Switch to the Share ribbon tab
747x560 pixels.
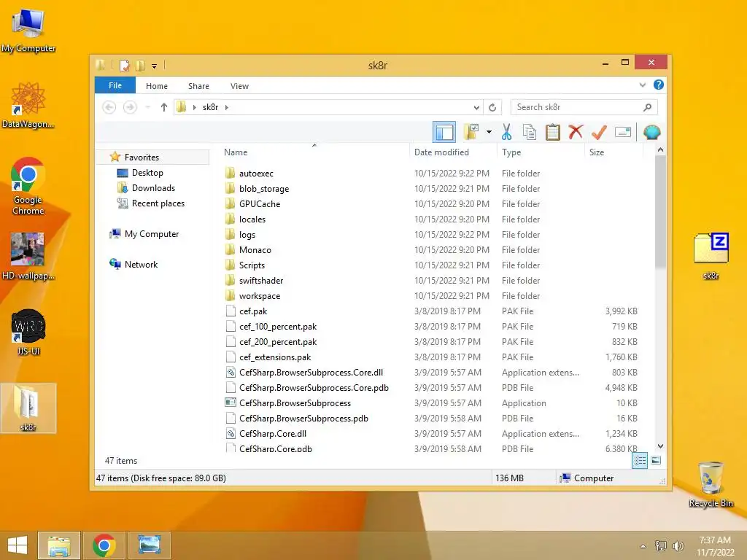coord(198,86)
